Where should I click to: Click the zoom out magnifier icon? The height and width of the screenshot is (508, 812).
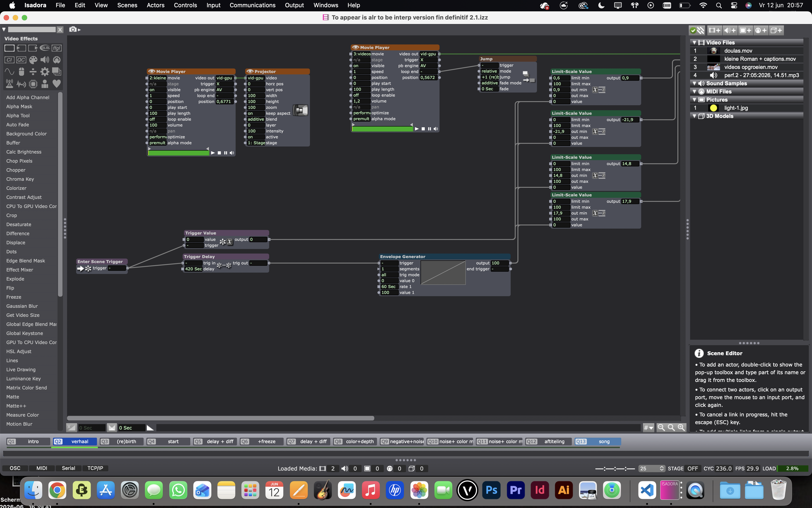(661, 427)
